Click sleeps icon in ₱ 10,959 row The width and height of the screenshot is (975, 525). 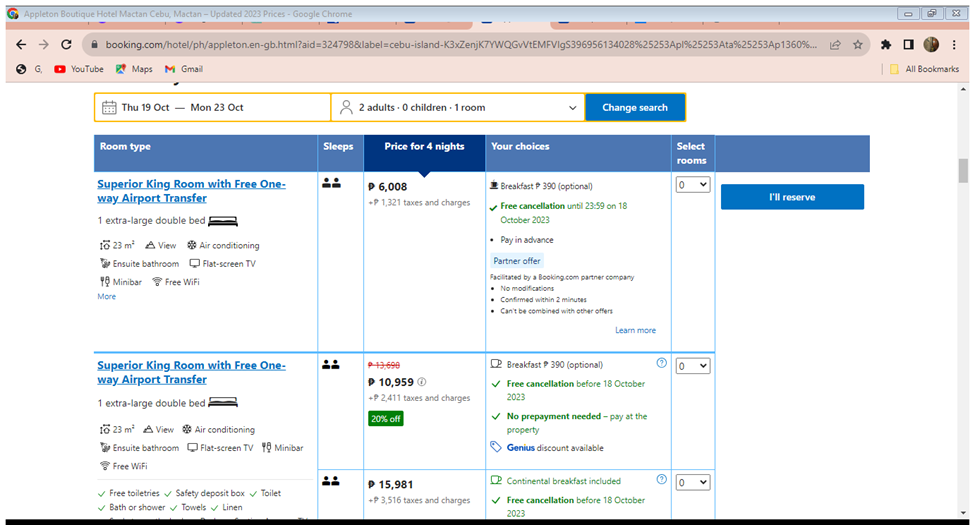[x=331, y=365]
